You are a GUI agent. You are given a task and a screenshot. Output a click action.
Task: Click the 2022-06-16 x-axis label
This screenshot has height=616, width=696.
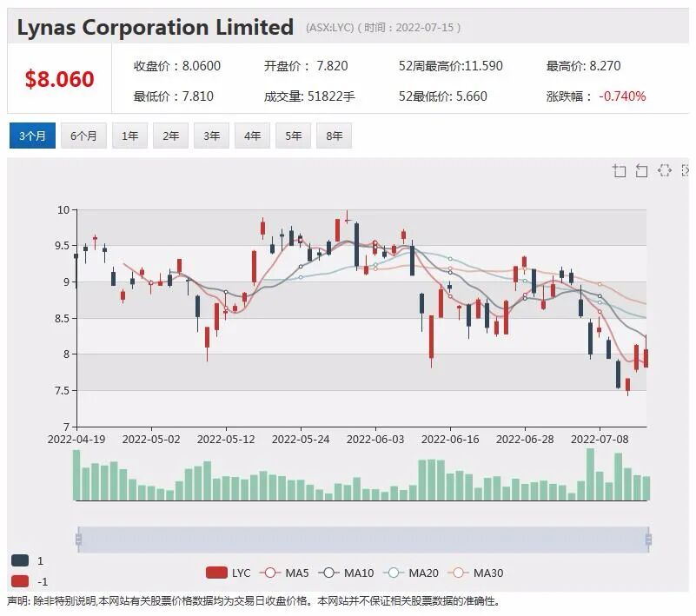[450, 440]
